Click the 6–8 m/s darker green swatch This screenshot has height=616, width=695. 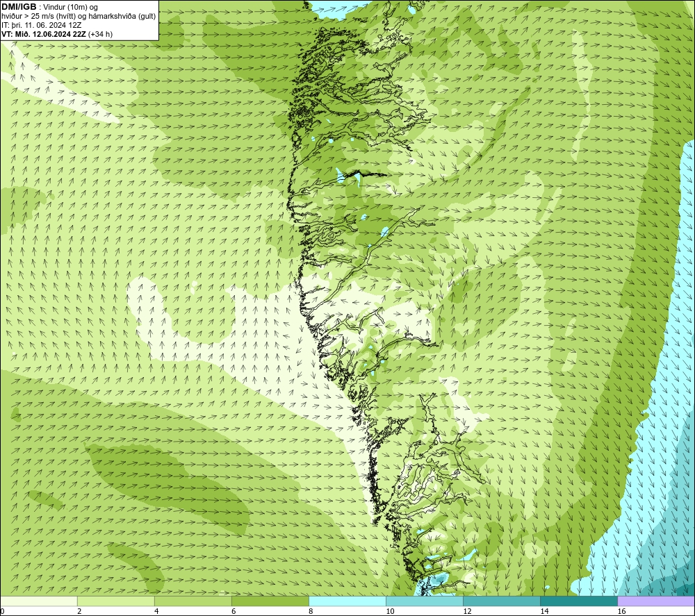270,601
